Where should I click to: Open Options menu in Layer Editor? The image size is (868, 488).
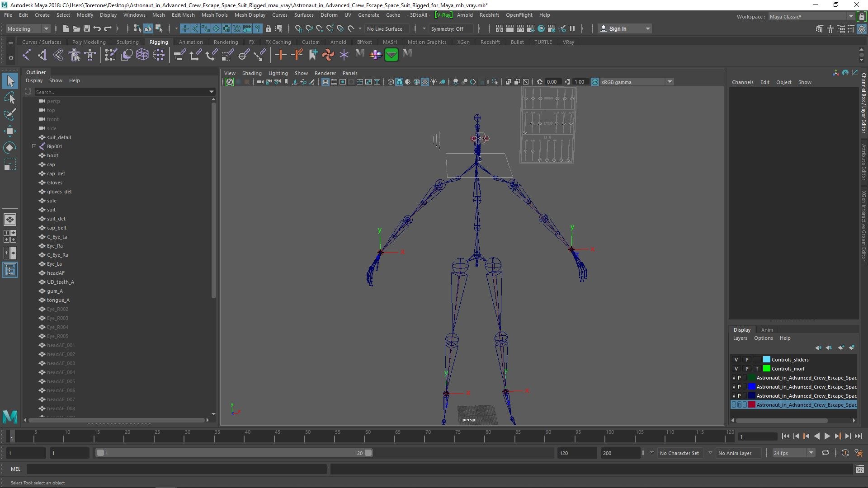[x=763, y=338]
